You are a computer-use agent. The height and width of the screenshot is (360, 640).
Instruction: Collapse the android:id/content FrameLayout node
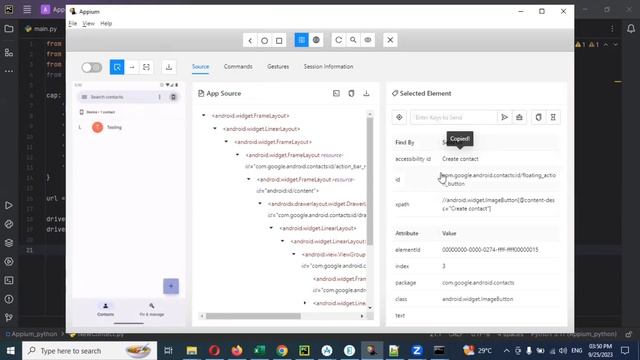tap(249, 179)
